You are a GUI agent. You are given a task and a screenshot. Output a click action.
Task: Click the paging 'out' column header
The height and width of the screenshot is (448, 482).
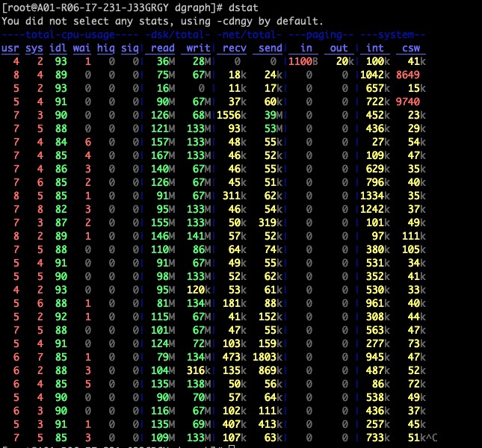339,48
